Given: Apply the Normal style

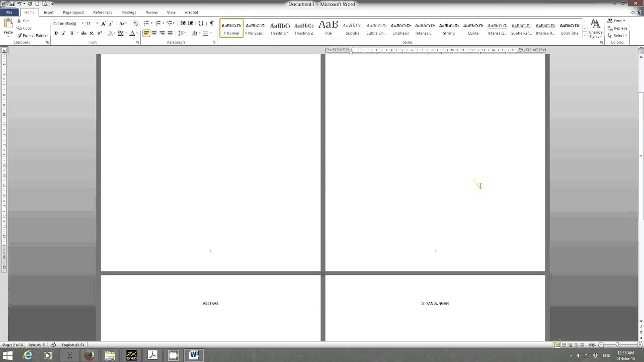Looking at the screenshot, I should (231, 28).
